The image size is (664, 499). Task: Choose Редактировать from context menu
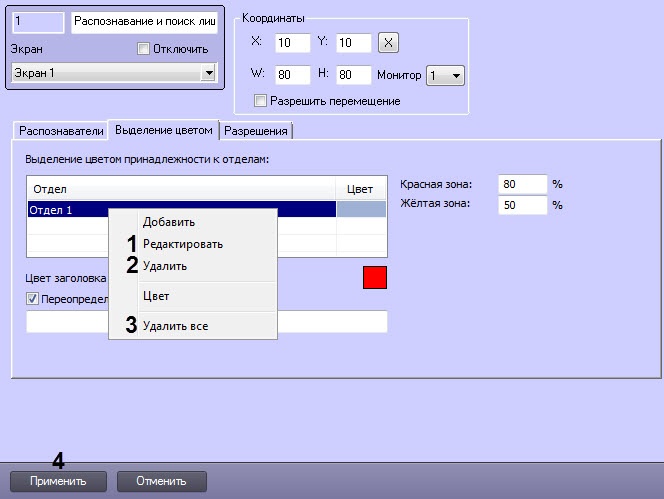pyautogui.click(x=183, y=244)
